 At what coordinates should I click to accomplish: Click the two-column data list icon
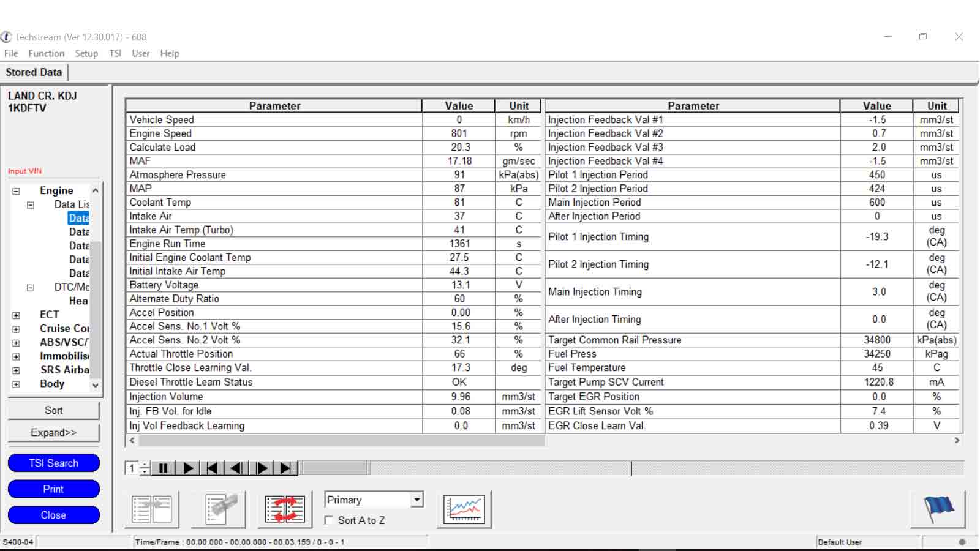tap(152, 509)
